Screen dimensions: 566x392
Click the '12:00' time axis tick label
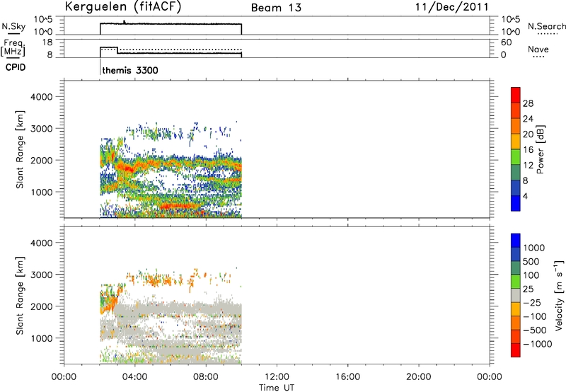pyautogui.click(x=277, y=377)
